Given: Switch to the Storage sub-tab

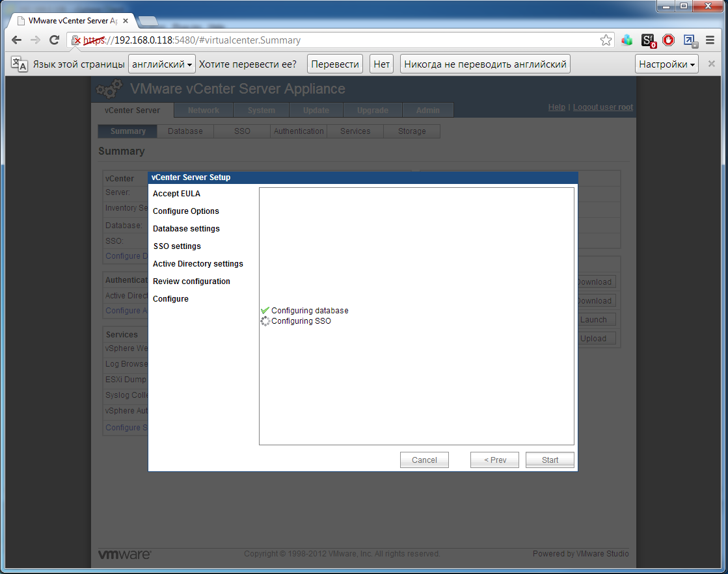Looking at the screenshot, I should click(x=412, y=131).
